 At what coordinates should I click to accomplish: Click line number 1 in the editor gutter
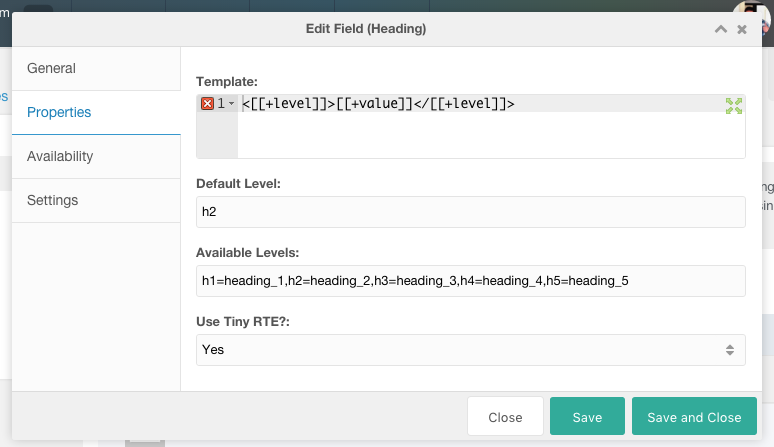tap(221, 104)
